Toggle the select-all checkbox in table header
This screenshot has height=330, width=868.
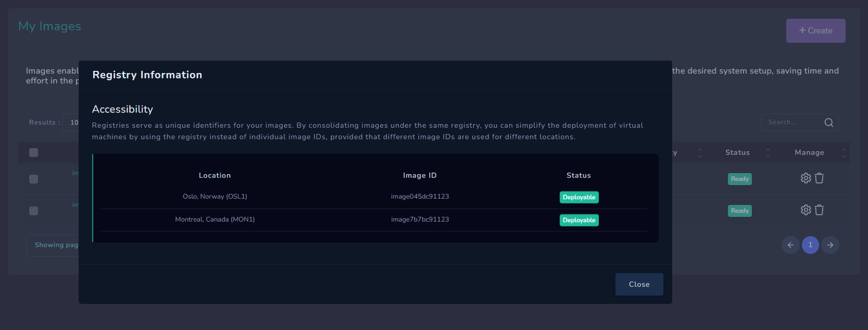coord(34,153)
